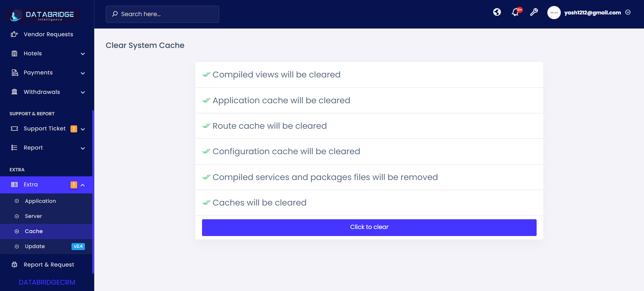
Task: Click the Extra server icon
Action: click(14, 185)
